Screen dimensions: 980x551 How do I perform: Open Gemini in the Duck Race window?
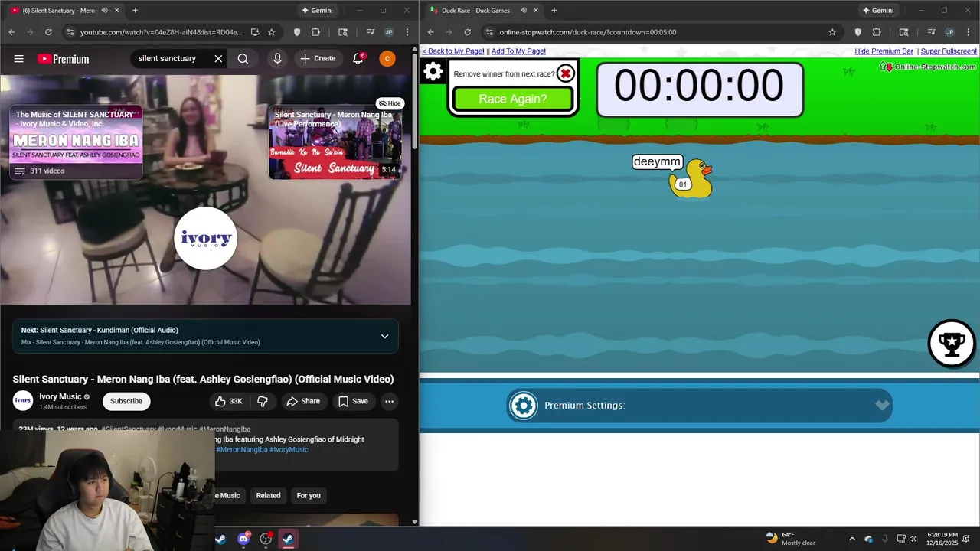pos(877,11)
